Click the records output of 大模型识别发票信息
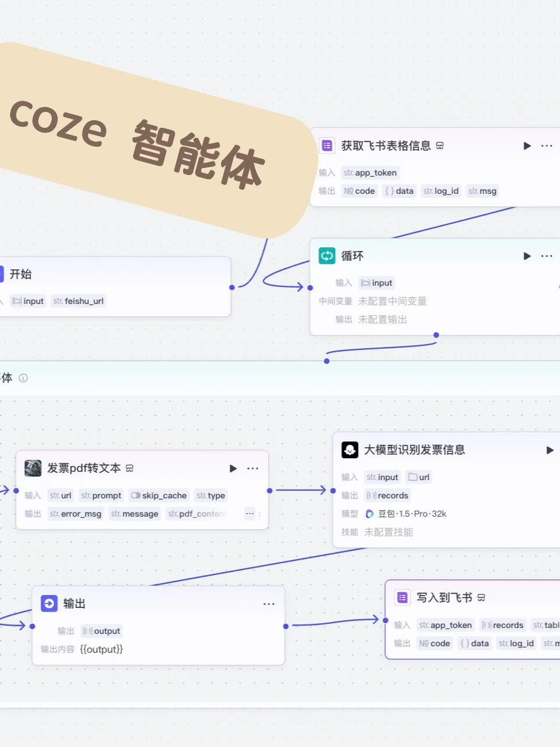560x747 pixels. coord(387,495)
